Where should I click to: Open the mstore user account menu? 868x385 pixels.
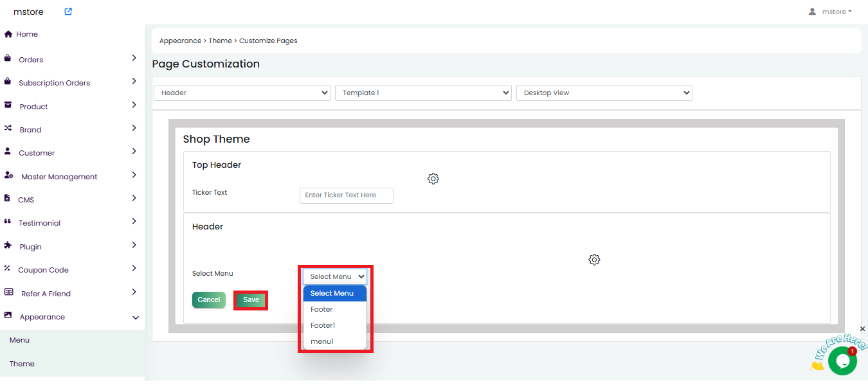pyautogui.click(x=830, y=12)
